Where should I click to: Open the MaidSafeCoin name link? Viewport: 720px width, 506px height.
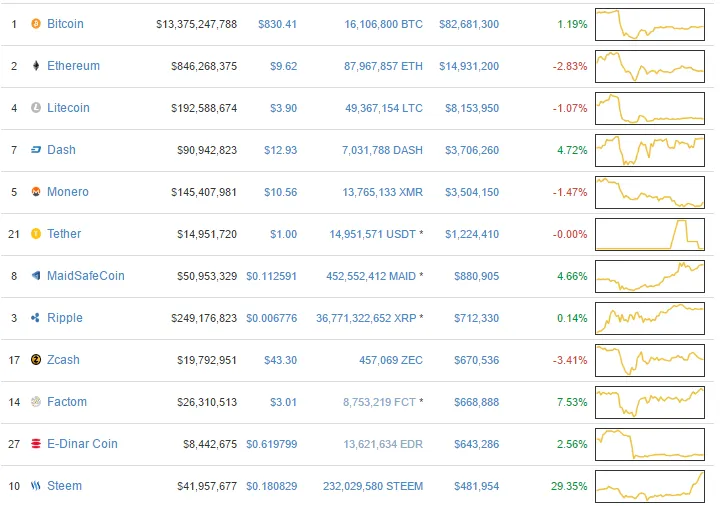click(x=86, y=276)
